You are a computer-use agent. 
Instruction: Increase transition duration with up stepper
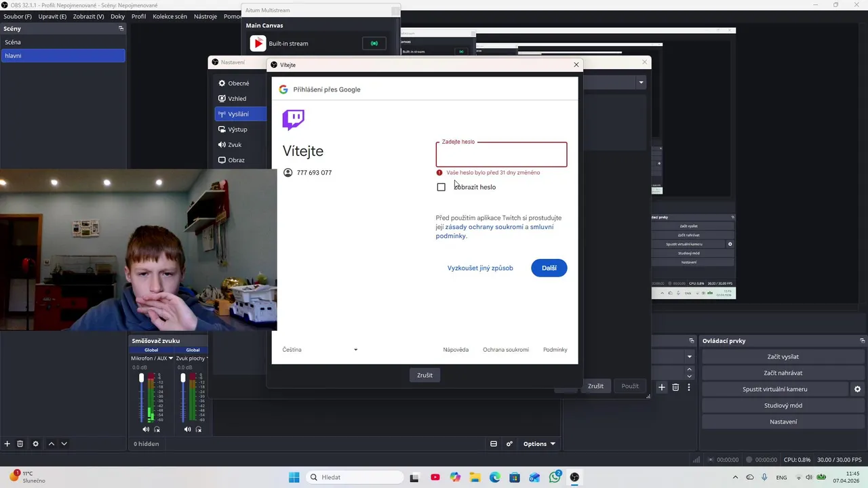point(690,369)
